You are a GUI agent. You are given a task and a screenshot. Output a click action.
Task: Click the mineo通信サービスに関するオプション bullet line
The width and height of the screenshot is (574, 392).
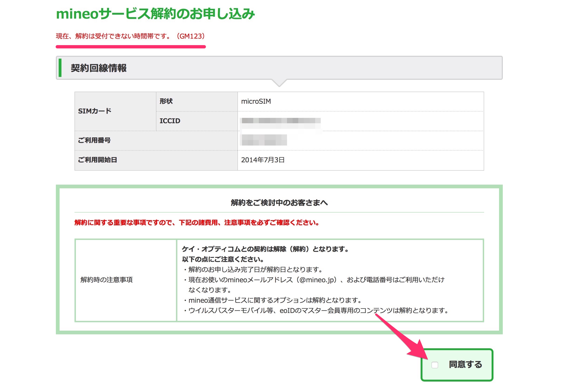(x=272, y=300)
